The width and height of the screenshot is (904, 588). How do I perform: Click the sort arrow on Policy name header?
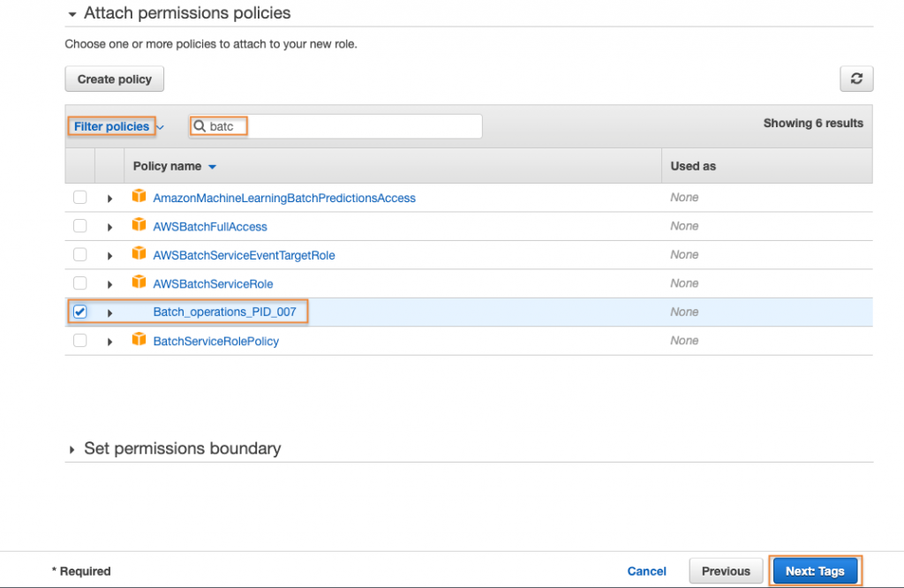[x=211, y=165]
